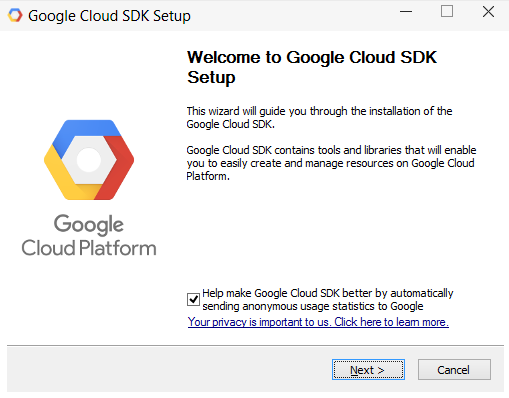
Task: Click the Google Cloud Platform hexagon logo
Action: [89, 160]
